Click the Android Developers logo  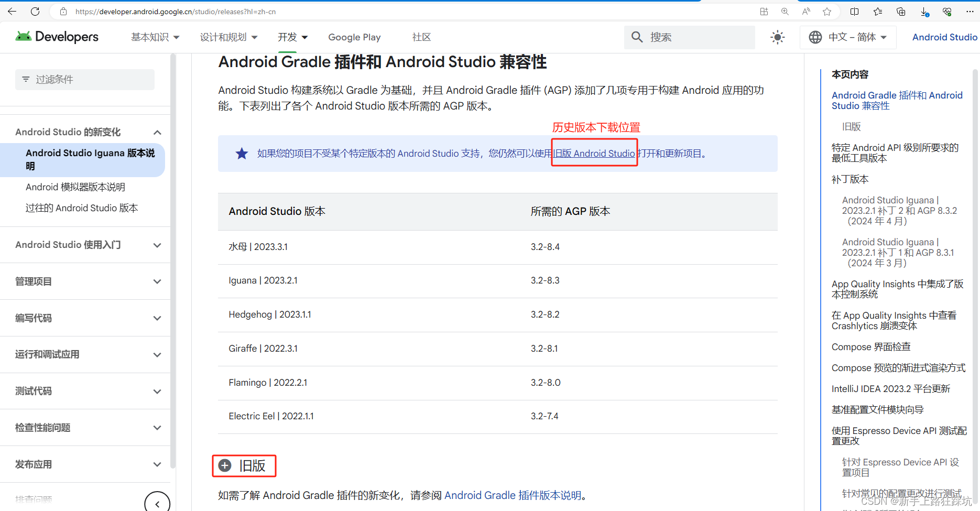point(57,37)
